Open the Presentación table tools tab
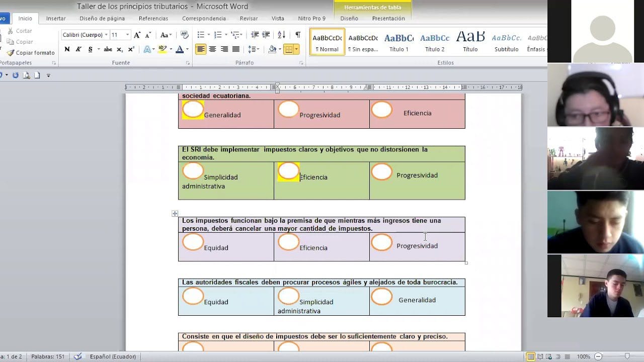The width and height of the screenshot is (644, 362). coord(388,19)
